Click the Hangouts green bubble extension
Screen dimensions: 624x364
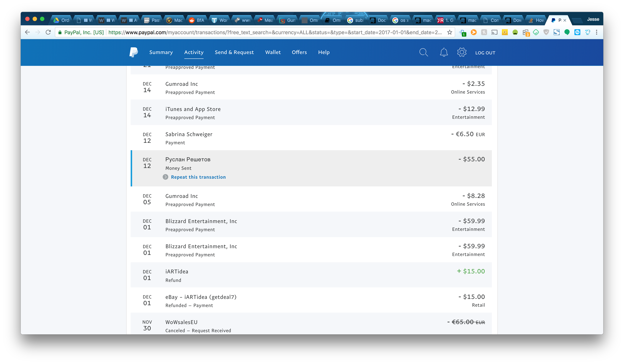[567, 32]
